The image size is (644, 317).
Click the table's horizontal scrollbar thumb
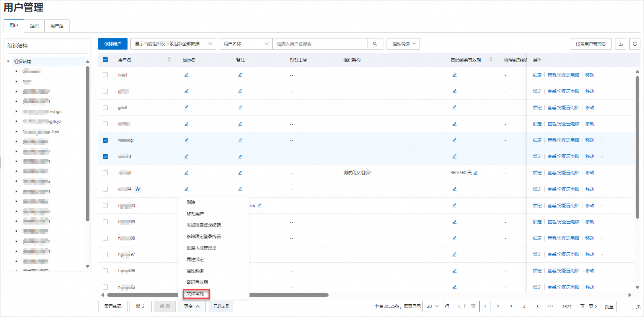(218, 295)
